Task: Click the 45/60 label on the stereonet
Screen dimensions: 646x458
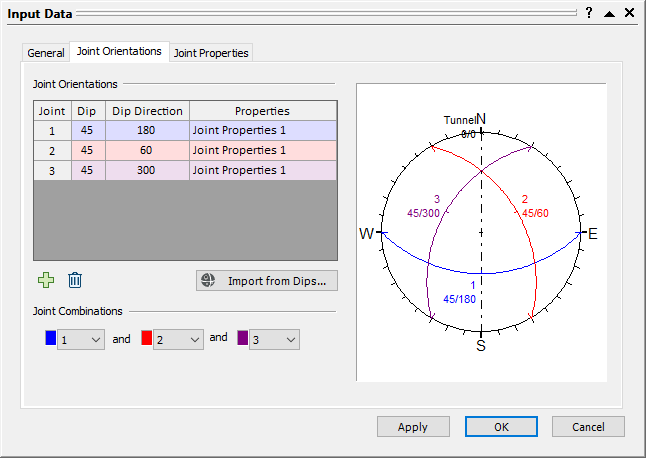Action: tap(535, 213)
